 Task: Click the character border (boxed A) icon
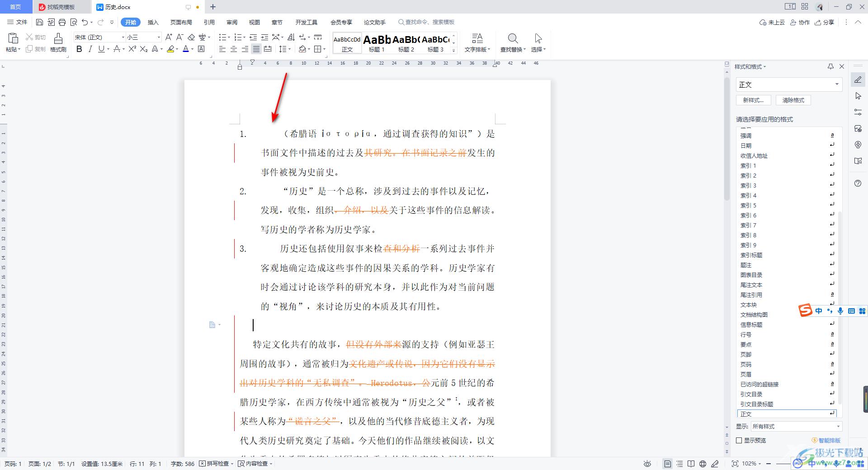(202, 49)
